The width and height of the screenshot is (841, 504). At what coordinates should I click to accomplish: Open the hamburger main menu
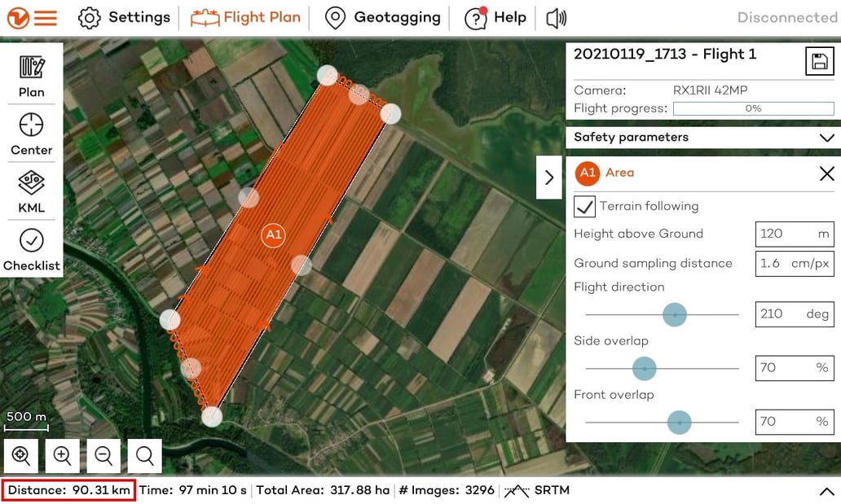coord(45,18)
